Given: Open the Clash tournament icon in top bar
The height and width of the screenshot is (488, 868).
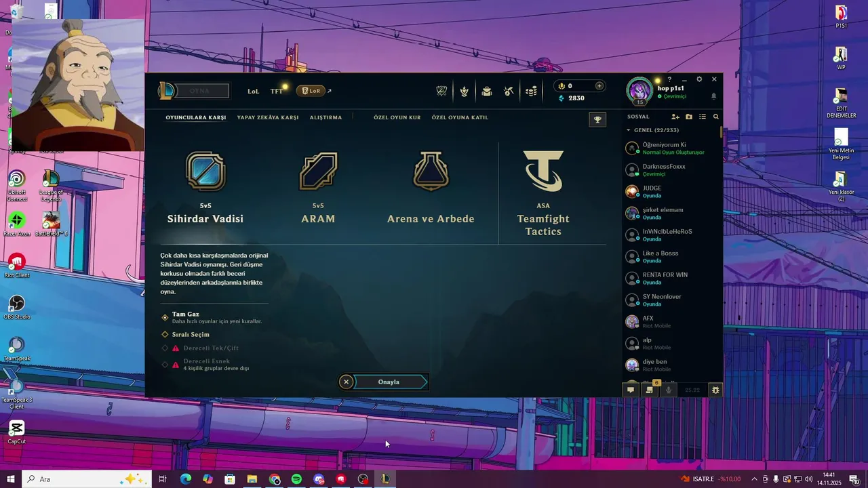Looking at the screenshot, I should [441, 91].
